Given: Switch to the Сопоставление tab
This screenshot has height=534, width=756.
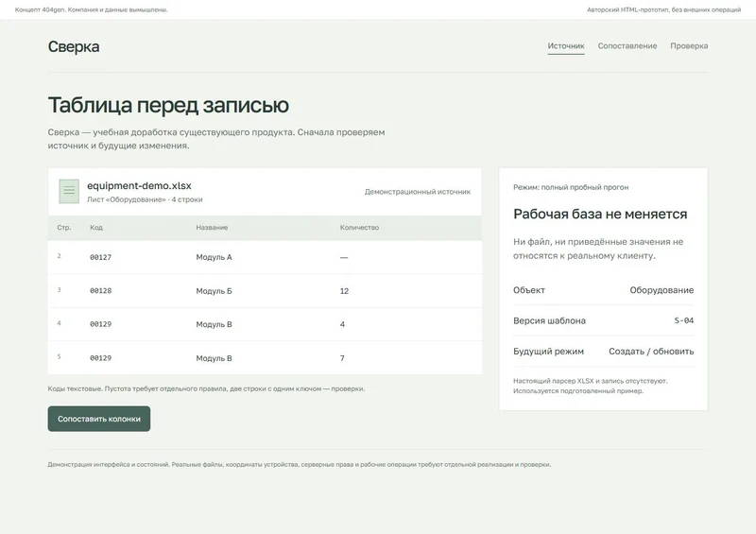Looking at the screenshot, I should pyautogui.click(x=627, y=46).
